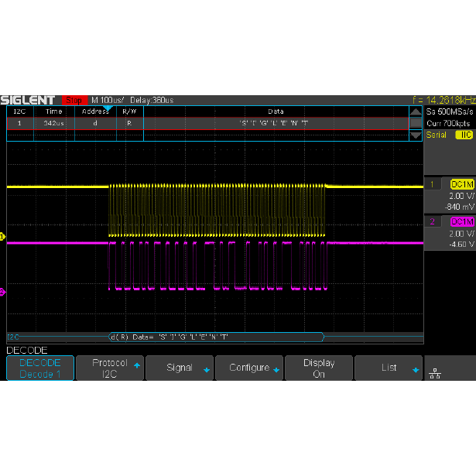Click the Sa 500MSa/s sample rate text
476x476 pixels.
tap(450, 111)
